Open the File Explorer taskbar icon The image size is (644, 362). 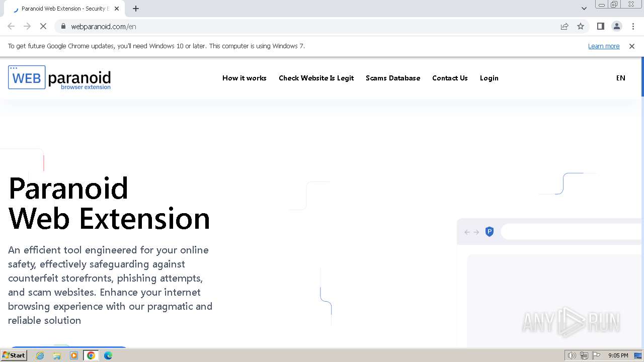(x=57, y=355)
